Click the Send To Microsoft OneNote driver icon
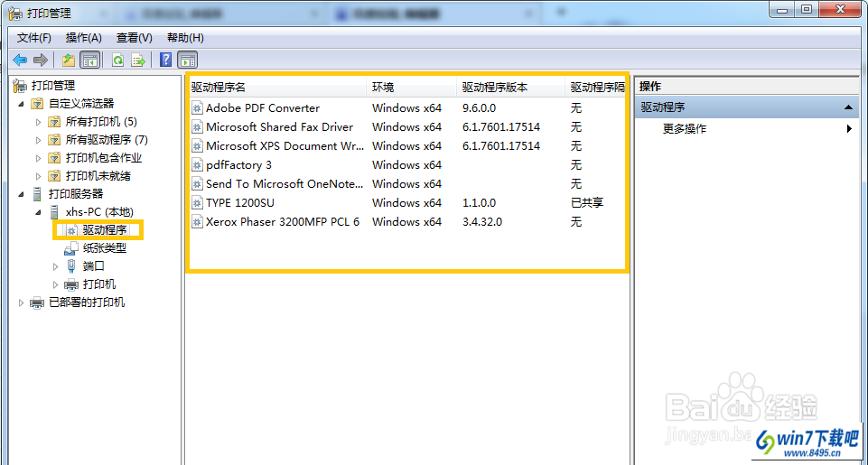868x465 pixels. (197, 184)
